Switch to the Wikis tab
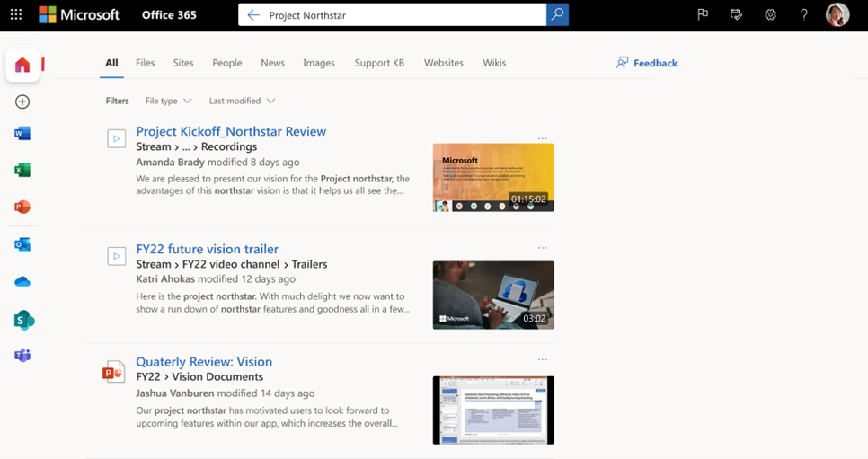This screenshot has width=868, height=459. pyautogui.click(x=494, y=63)
